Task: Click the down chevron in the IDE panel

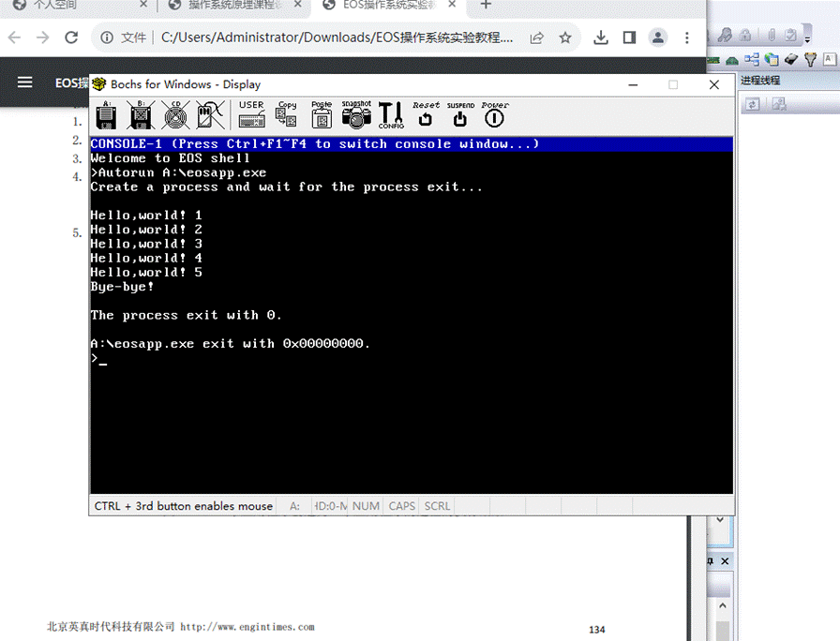Action: [x=720, y=519]
